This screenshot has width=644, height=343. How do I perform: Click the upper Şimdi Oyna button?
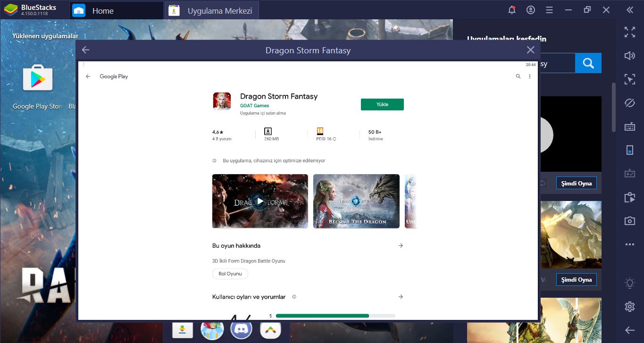coord(577,183)
